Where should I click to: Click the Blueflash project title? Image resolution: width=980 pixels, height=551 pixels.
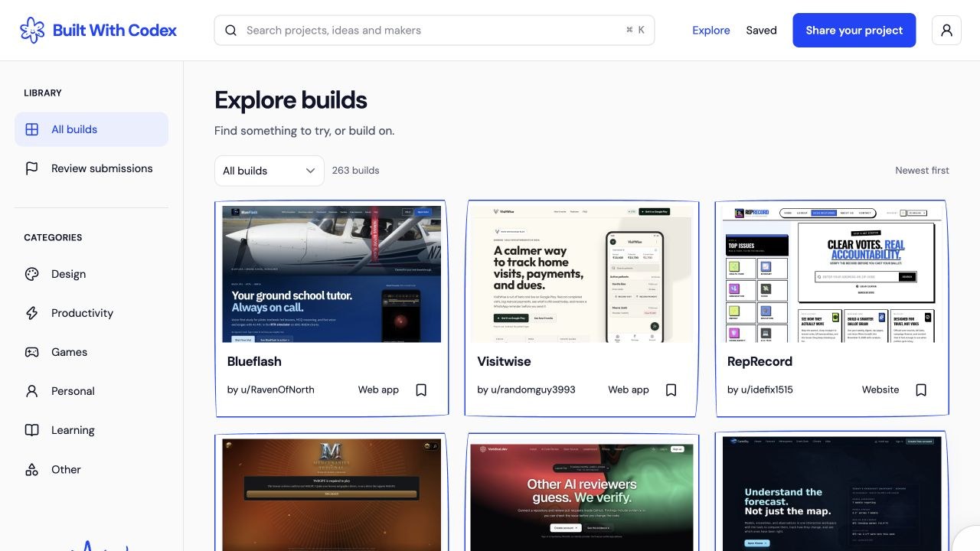254,361
